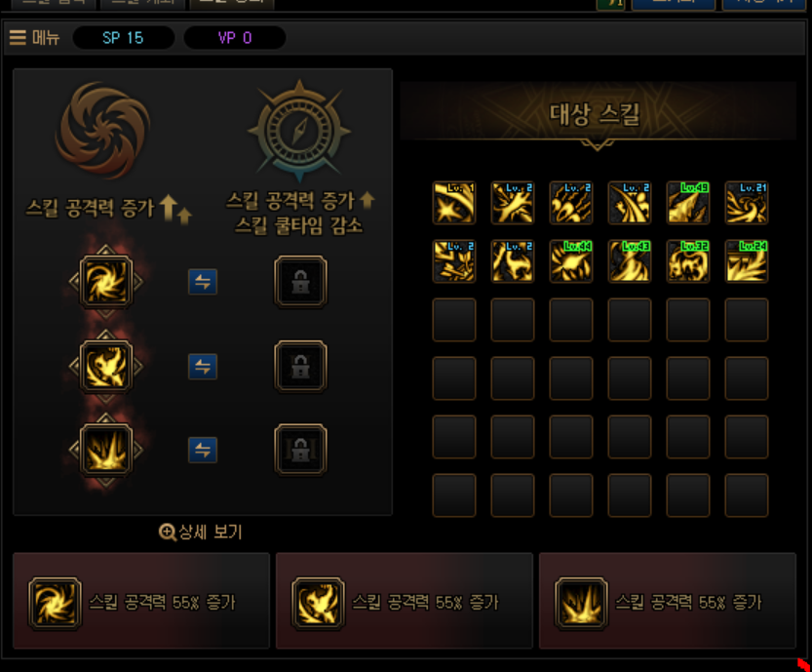The height and width of the screenshot is (672, 812).
Task: Toggle swap arrows for the third skill row
Action: click(203, 450)
